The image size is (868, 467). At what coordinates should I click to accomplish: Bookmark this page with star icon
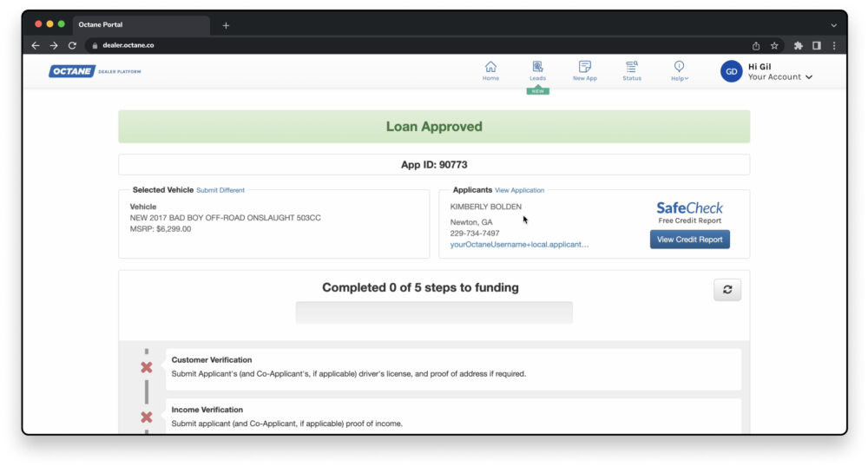tap(774, 45)
